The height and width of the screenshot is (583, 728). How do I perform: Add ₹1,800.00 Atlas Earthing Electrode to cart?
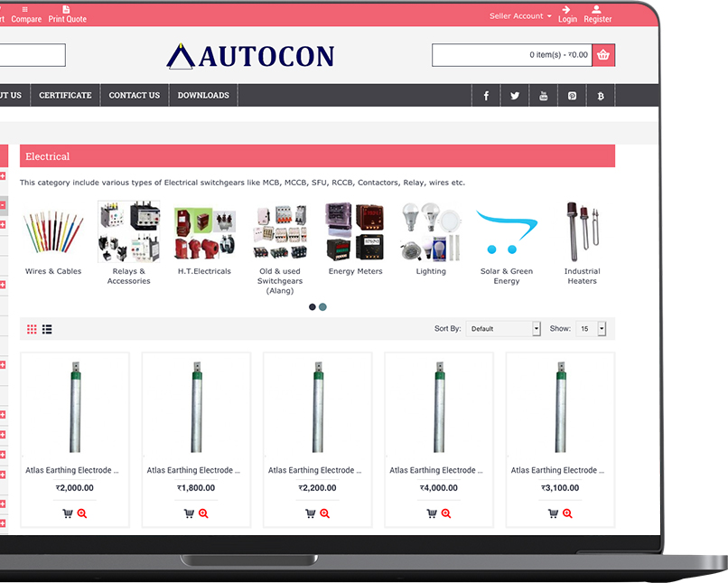(x=189, y=513)
